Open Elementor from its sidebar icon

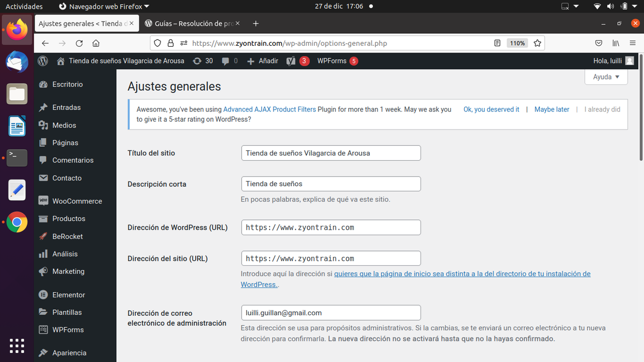pos(43,295)
